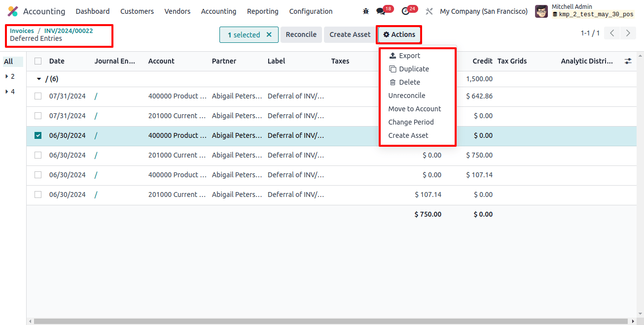Click Mitchell Admin avatar picture
Viewport: 644px width, 325px height.
pyautogui.click(x=541, y=11)
